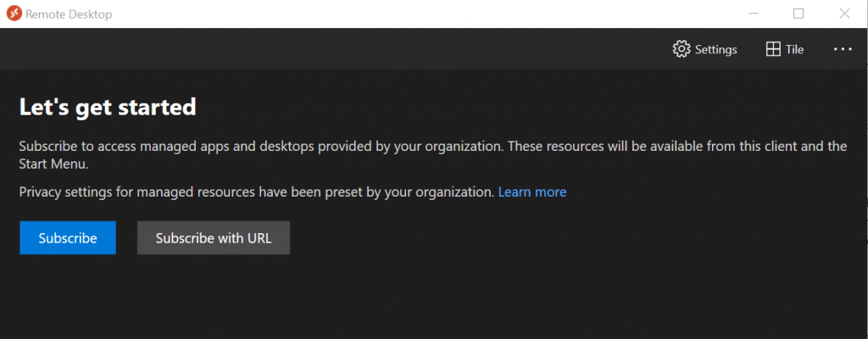Click the paragraph about subscribing to managed apps

(433, 155)
